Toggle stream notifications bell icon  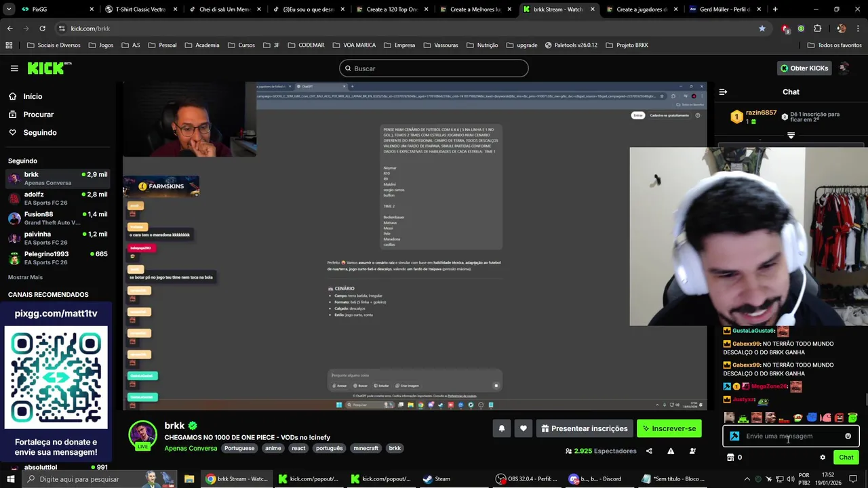click(x=502, y=428)
